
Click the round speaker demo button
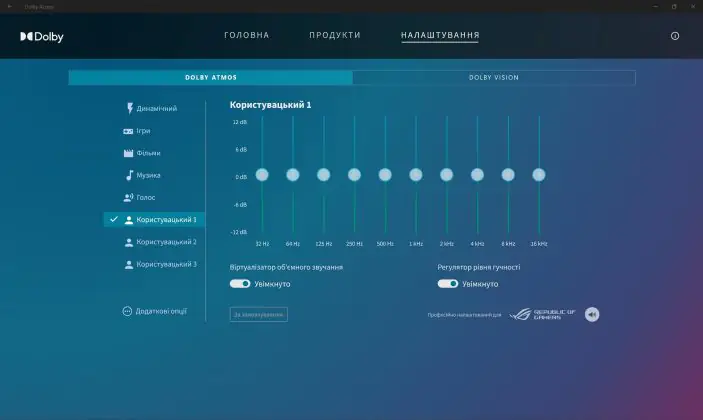point(592,315)
